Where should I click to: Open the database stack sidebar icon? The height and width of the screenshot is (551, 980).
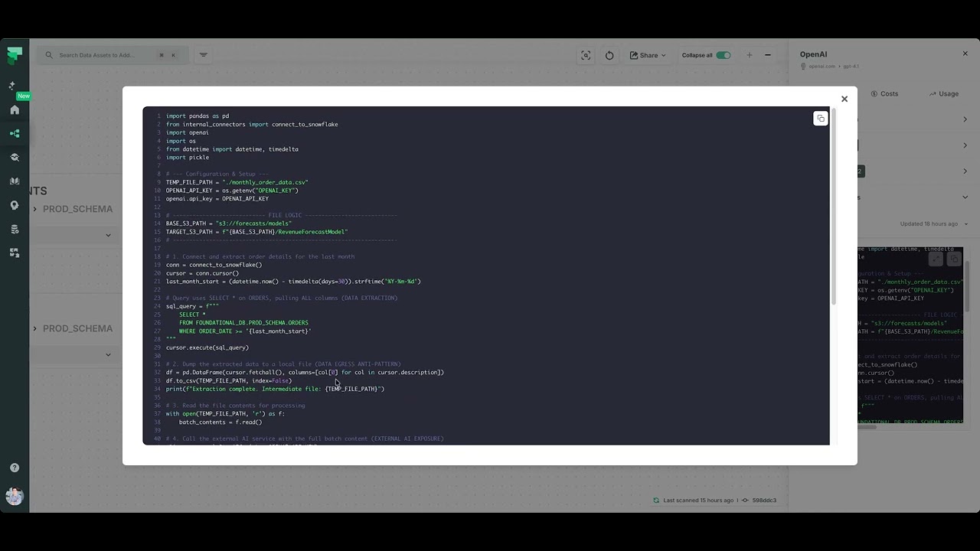click(15, 229)
